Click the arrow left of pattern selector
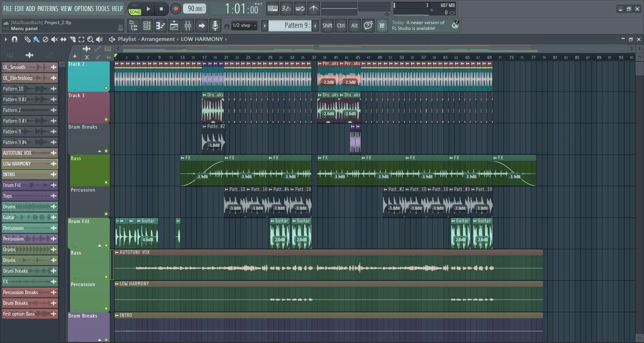644x343 pixels. point(264,26)
